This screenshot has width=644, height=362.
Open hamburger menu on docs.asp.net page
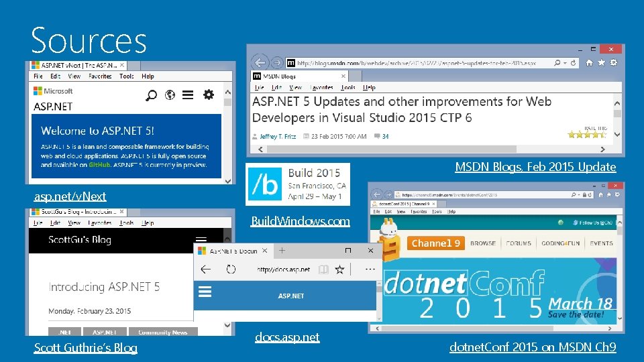[x=205, y=292]
